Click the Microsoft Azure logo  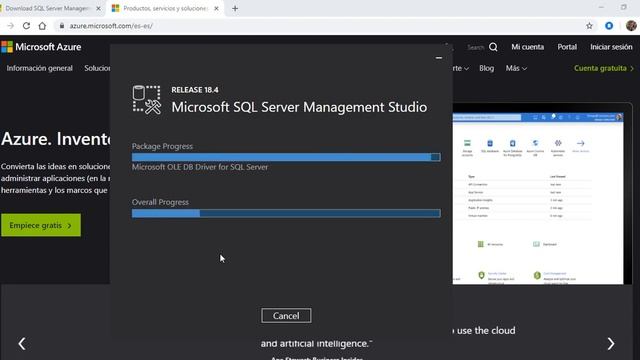coord(41,47)
